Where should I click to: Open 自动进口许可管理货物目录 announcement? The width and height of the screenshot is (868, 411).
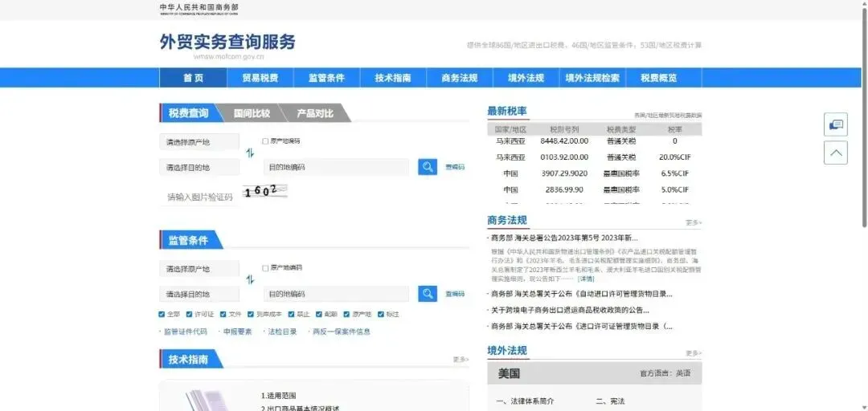582,295
